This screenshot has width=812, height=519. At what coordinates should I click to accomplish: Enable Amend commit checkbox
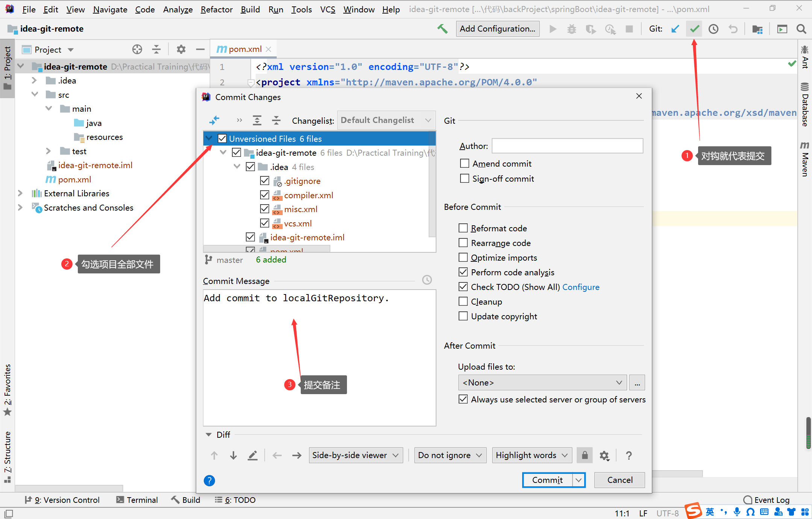point(465,164)
